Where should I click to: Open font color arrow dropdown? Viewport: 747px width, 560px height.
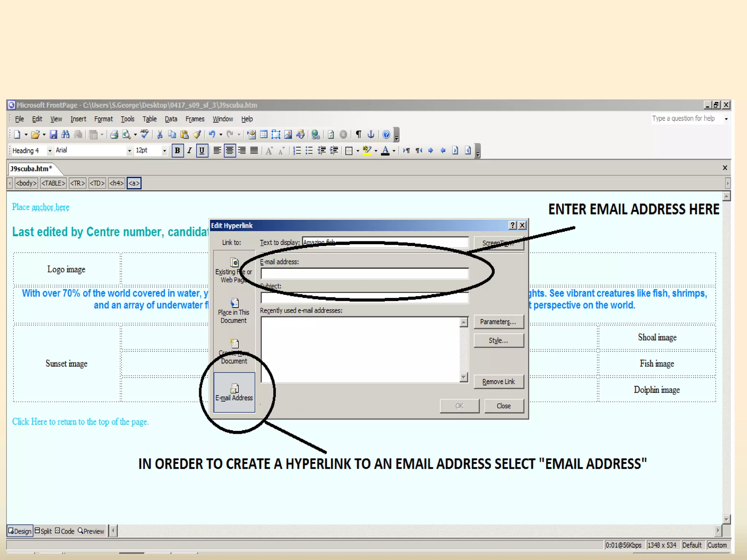click(394, 151)
